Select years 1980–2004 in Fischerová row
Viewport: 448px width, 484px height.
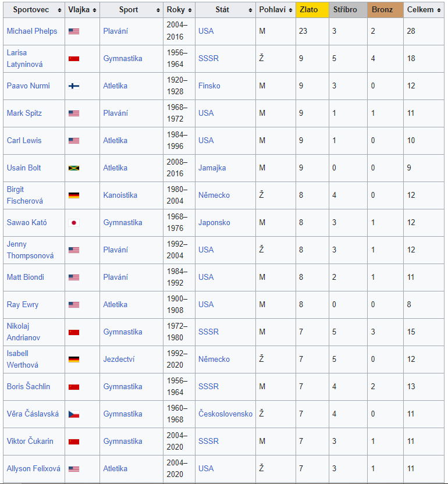(179, 195)
